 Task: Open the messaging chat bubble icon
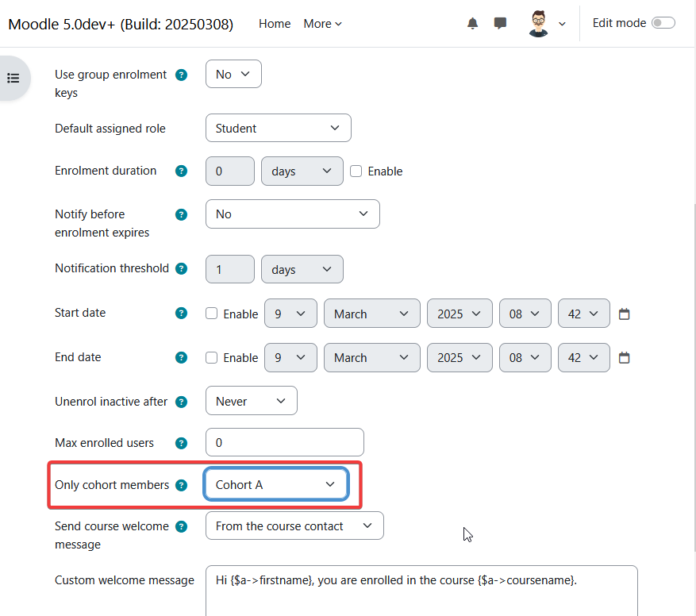tap(500, 23)
